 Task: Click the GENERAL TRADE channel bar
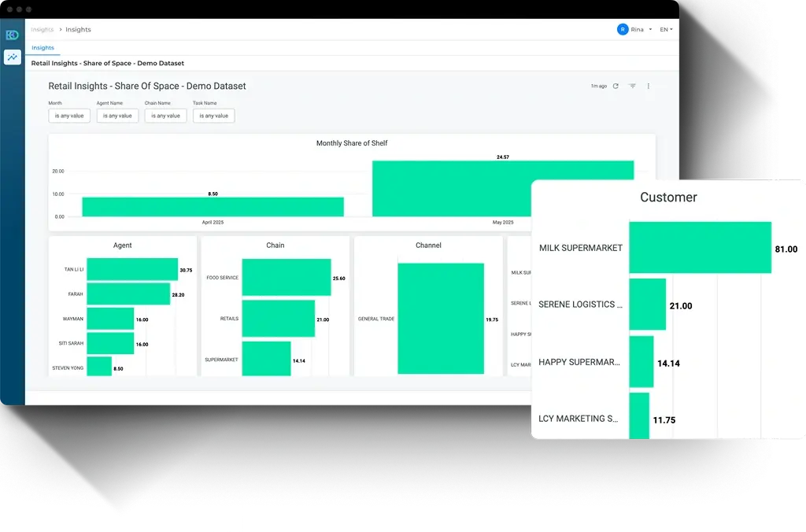tap(441, 319)
